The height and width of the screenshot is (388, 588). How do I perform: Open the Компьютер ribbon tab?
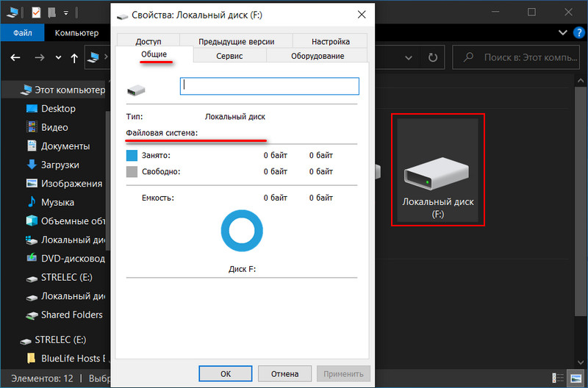coord(76,33)
